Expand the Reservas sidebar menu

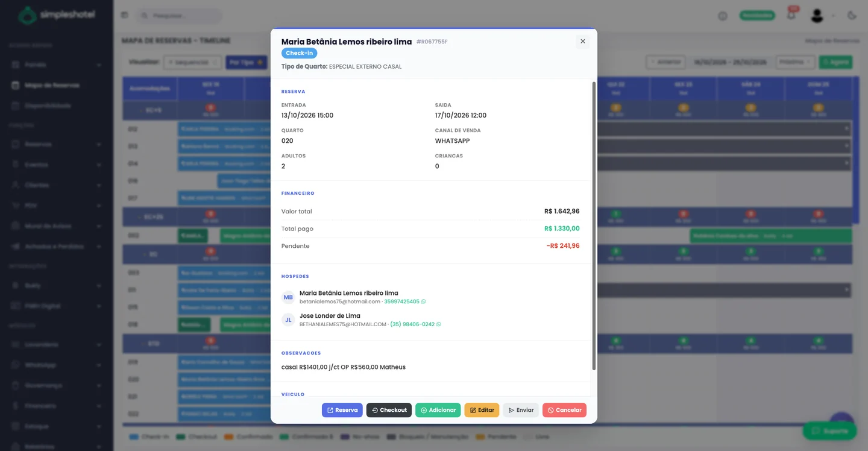click(x=57, y=144)
